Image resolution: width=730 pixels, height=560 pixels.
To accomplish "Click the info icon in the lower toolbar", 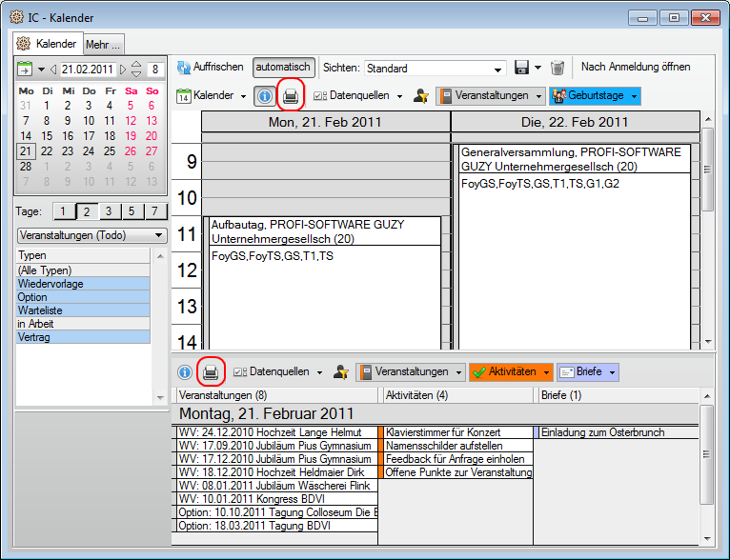I will (x=184, y=371).
